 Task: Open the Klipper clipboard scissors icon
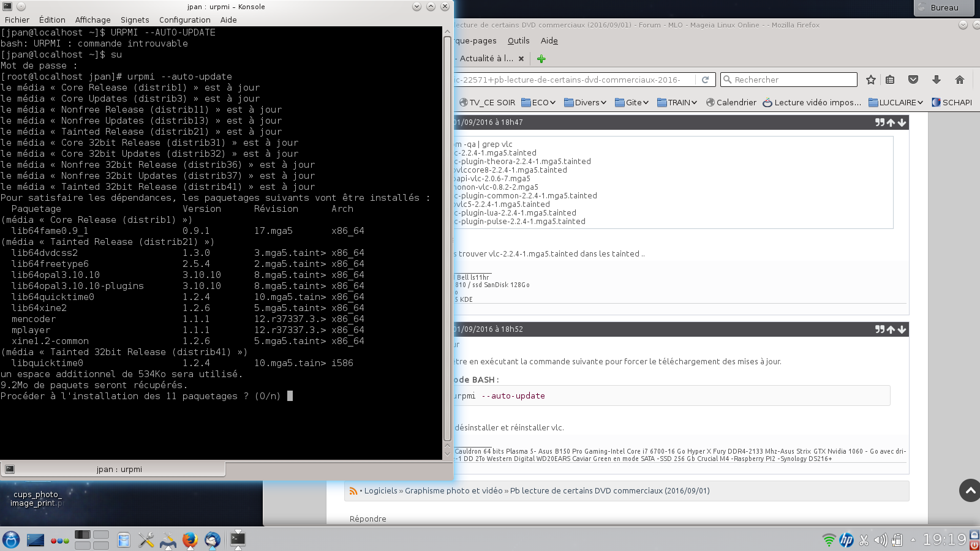coord(864,539)
